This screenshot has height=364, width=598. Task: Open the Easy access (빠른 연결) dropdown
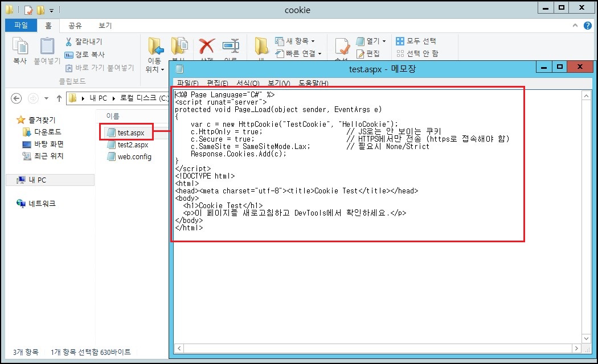point(298,53)
